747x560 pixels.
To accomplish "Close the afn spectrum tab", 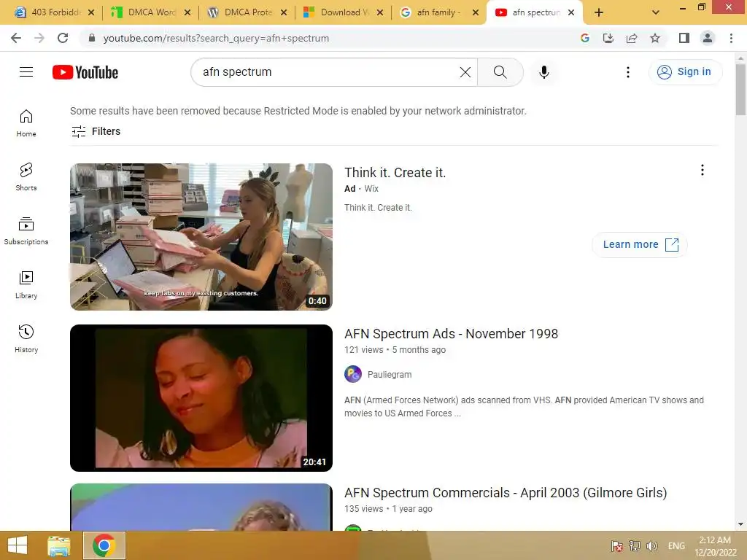I will (x=570, y=12).
